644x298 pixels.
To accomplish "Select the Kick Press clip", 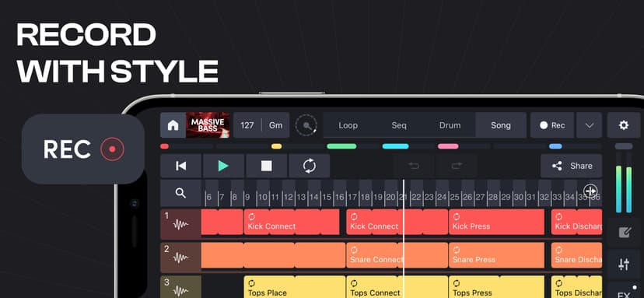I will pos(496,222).
